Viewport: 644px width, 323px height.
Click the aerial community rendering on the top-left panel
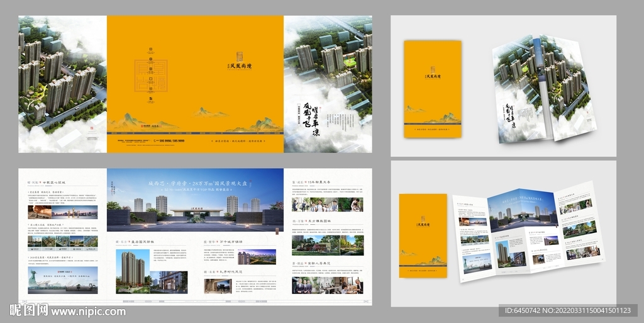pos(62,84)
